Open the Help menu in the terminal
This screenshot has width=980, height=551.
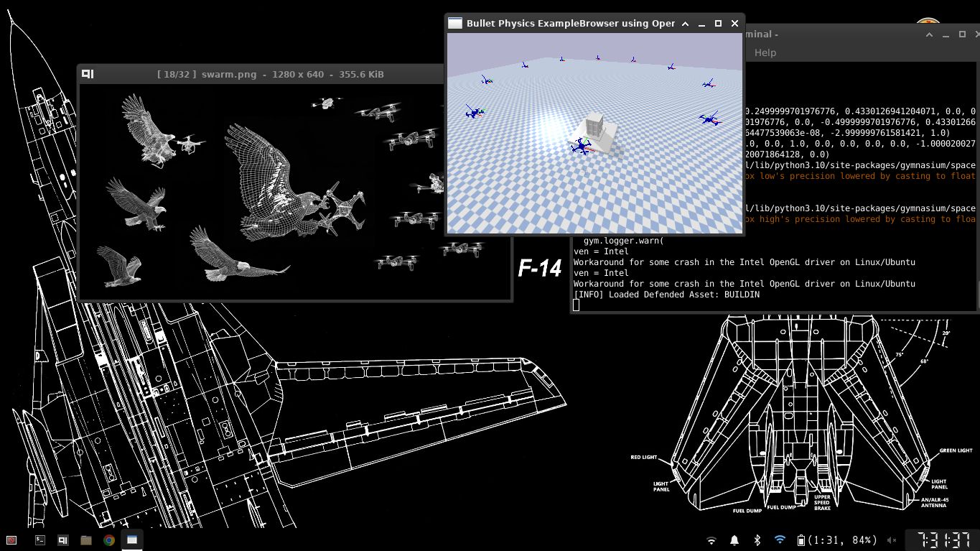click(x=765, y=52)
